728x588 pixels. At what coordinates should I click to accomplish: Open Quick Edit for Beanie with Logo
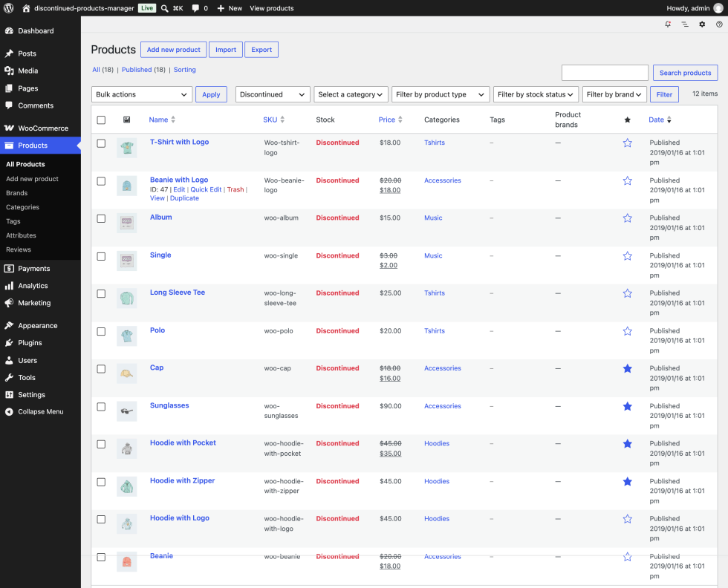pos(206,189)
